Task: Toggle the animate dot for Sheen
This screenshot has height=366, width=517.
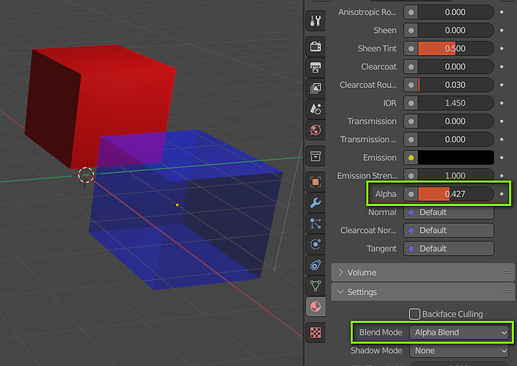Action: [502, 30]
